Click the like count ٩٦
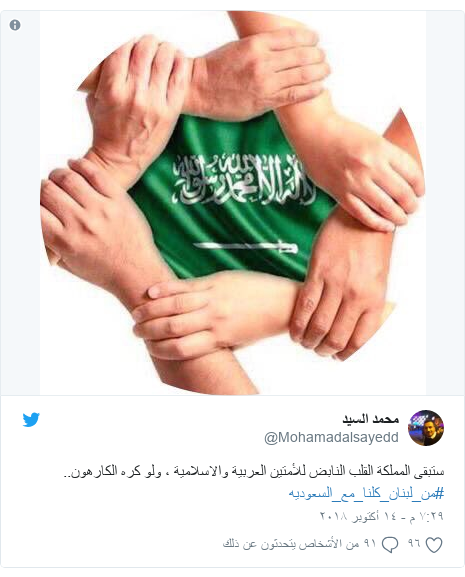This screenshot has width=465, height=577. 414,543
